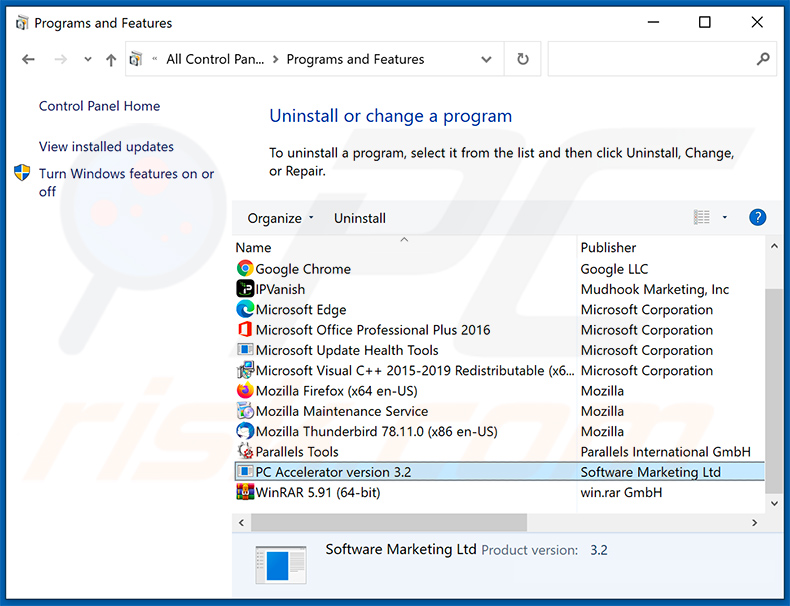The image size is (790, 606).
Task: Select PC Accelerator version 3.2 entry
Action: (x=333, y=472)
